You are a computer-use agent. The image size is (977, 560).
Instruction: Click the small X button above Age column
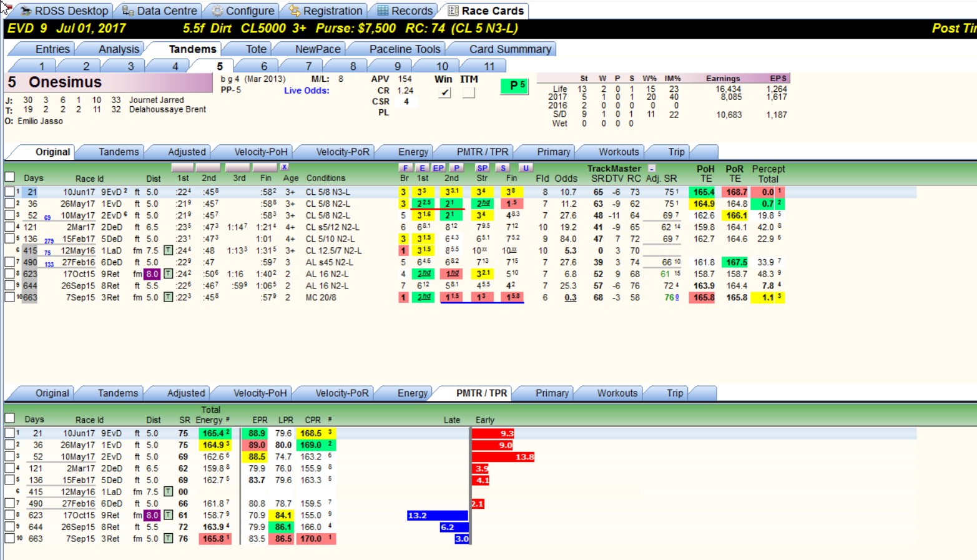point(284,167)
